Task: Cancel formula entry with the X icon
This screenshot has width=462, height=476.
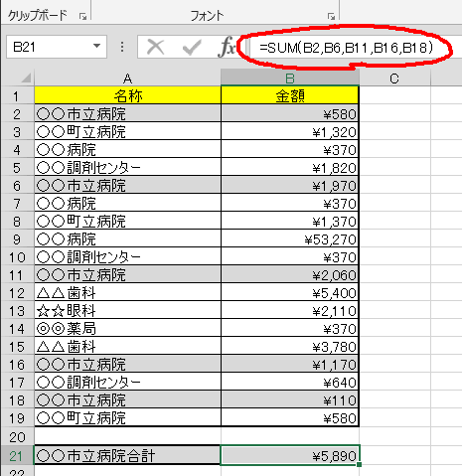Action: [x=156, y=47]
